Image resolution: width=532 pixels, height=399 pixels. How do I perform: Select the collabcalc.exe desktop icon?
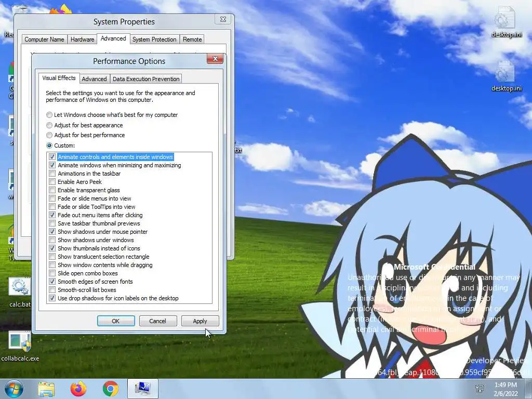click(x=20, y=347)
